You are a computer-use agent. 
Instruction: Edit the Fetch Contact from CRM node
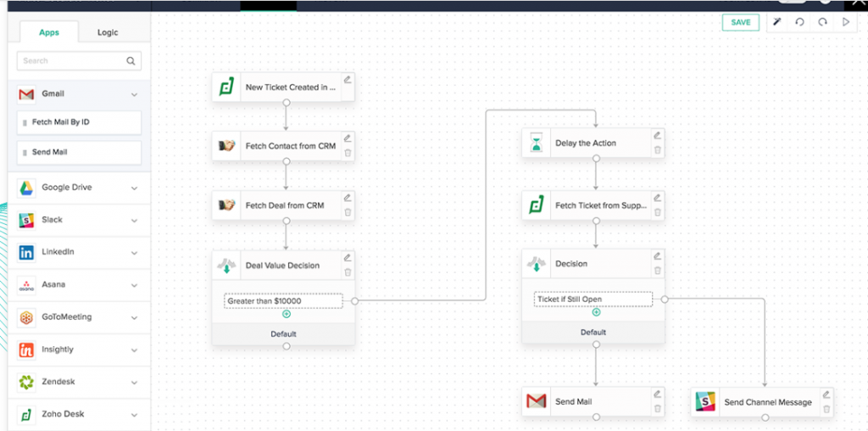(x=348, y=138)
